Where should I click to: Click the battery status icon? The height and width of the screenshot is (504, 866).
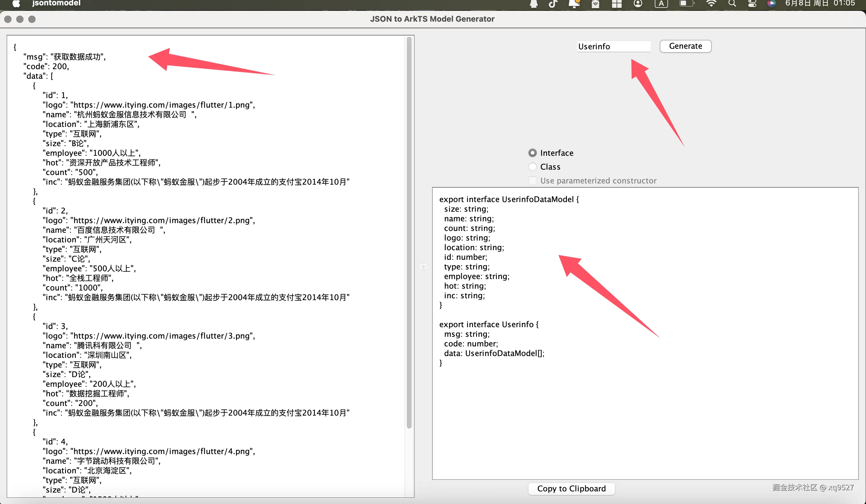click(x=686, y=4)
